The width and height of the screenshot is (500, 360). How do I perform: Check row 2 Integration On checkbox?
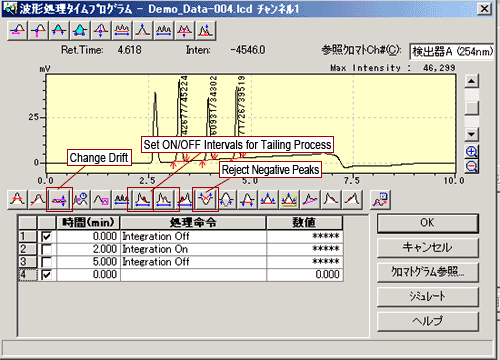(46, 249)
